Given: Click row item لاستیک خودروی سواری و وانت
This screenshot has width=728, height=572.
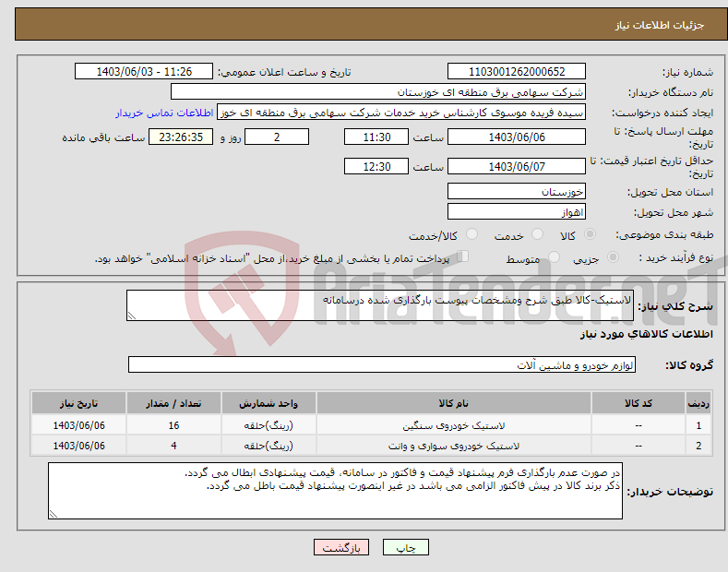Looking at the screenshot, I should coord(454,446).
